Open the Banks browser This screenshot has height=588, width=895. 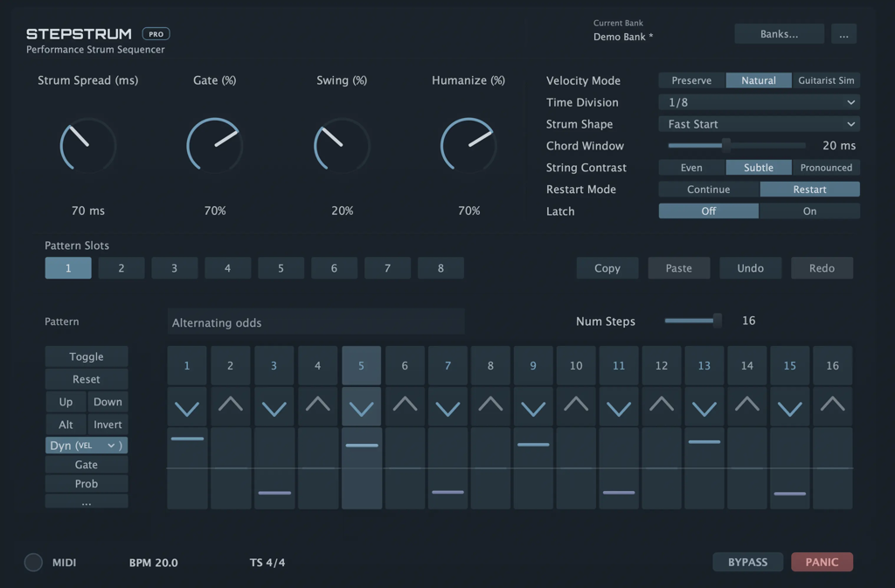(779, 34)
